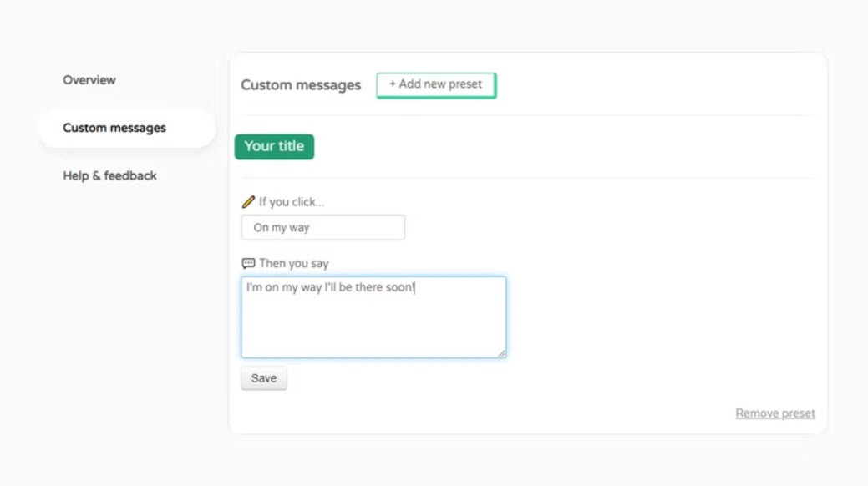
Task: Click the If you click label text
Action: click(x=292, y=202)
